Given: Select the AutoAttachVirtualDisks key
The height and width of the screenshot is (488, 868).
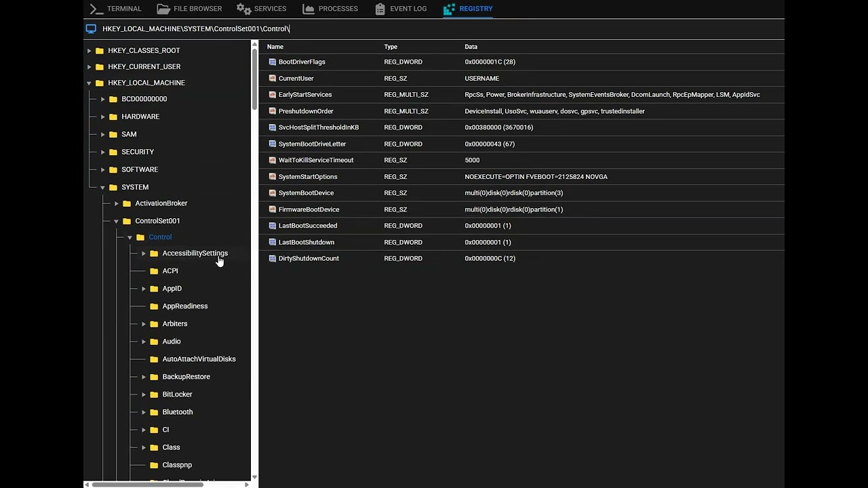Looking at the screenshot, I should click(199, 359).
